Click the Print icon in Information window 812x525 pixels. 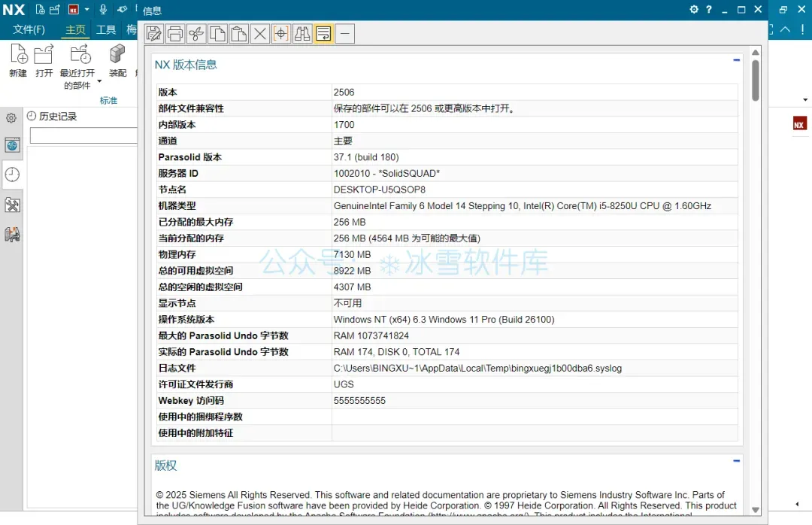[175, 34]
